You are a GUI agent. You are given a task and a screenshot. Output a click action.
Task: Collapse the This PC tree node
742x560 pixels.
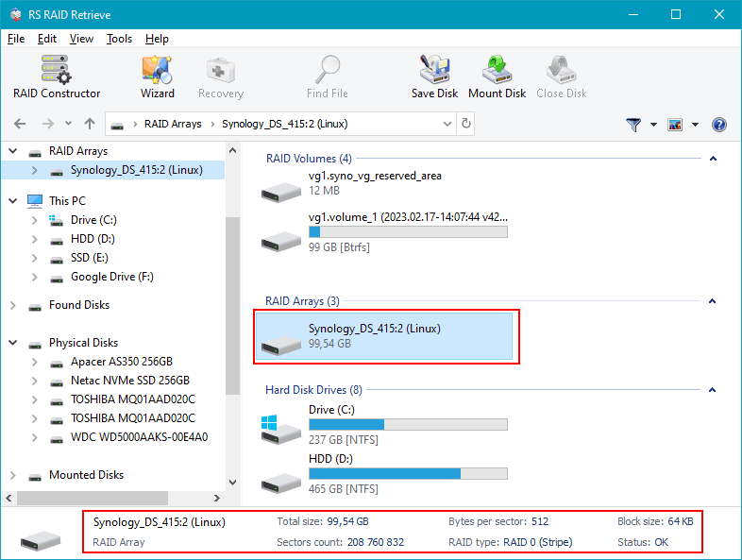tap(13, 201)
